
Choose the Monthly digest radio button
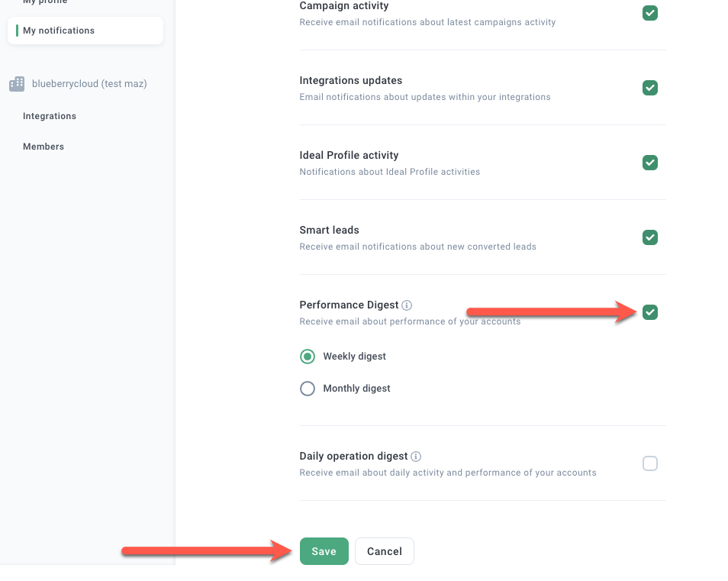(308, 389)
